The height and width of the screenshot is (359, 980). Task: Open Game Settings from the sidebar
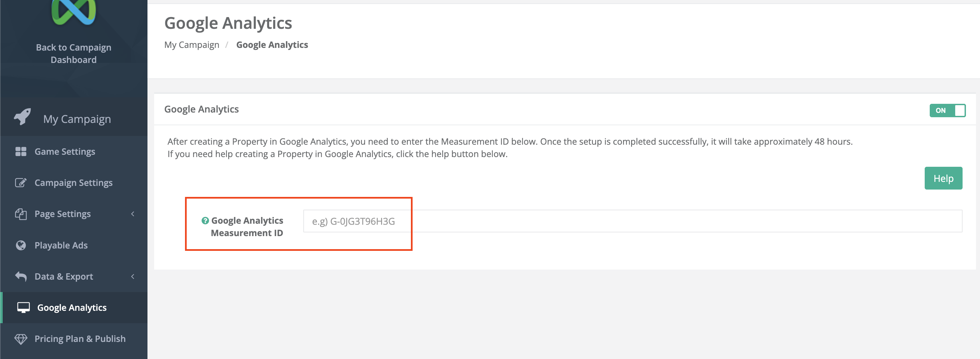(65, 152)
